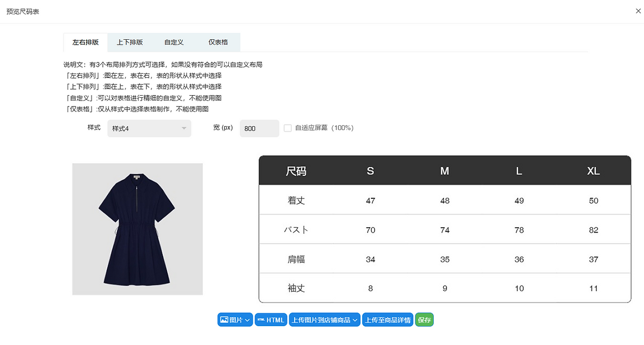
Task: Click the 着丈 row label
Action: pyautogui.click(x=296, y=200)
